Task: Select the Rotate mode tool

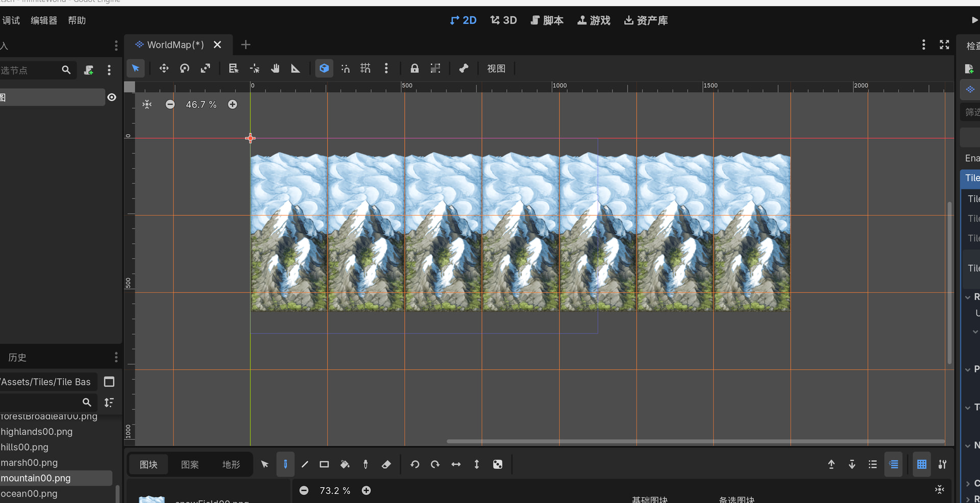Action: (185, 68)
